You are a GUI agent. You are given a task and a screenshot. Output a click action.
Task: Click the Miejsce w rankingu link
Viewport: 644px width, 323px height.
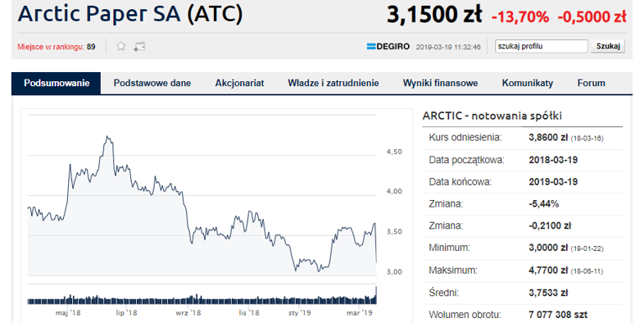(x=51, y=47)
